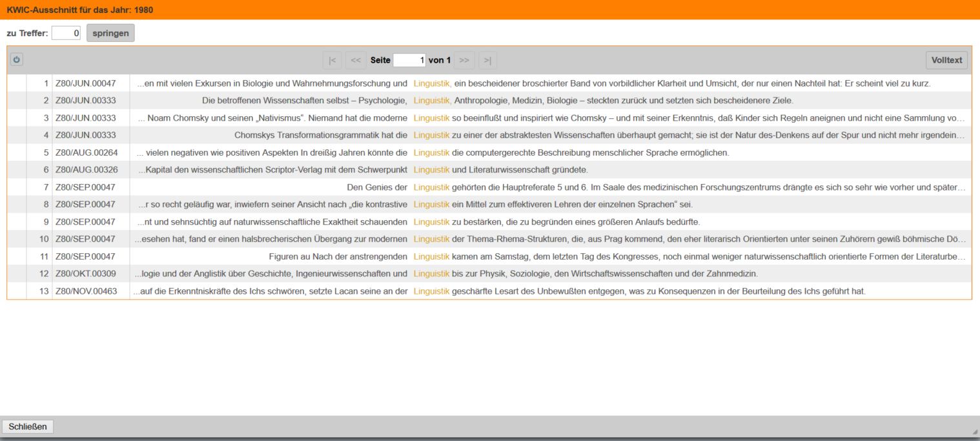Image resolution: width=980 pixels, height=441 pixels.
Task: Open the Volltext view
Action: tap(946, 60)
